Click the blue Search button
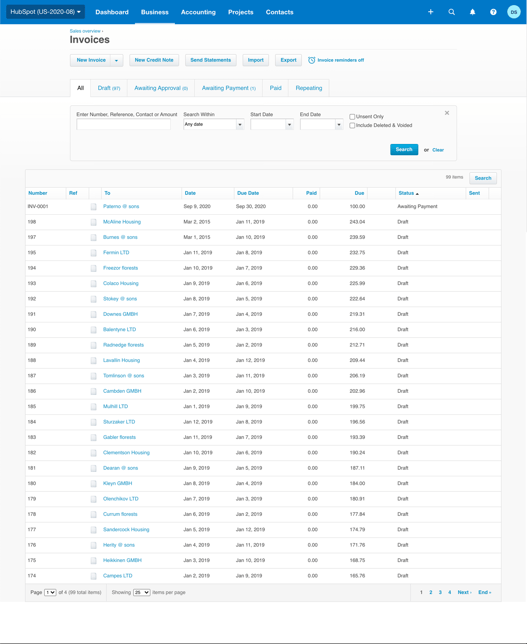 pyautogui.click(x=404, y=150)
